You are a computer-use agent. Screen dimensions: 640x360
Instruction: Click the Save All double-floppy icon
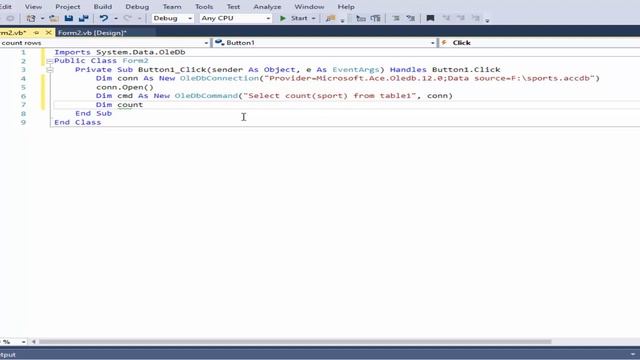84,18
